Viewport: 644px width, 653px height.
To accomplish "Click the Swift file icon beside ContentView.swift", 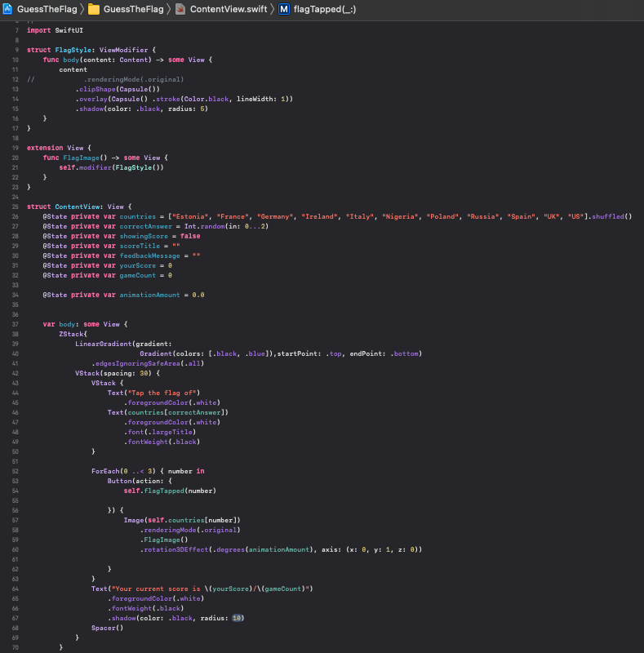I will (x=180, y=9).
